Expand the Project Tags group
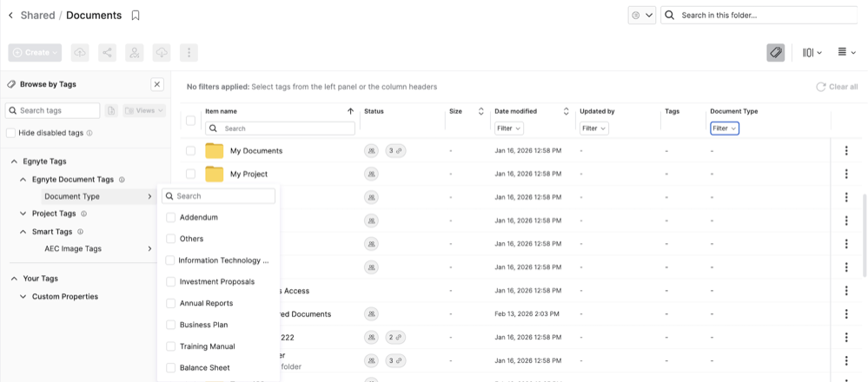Viewport: 868px width, 382px height. point(23,214)
